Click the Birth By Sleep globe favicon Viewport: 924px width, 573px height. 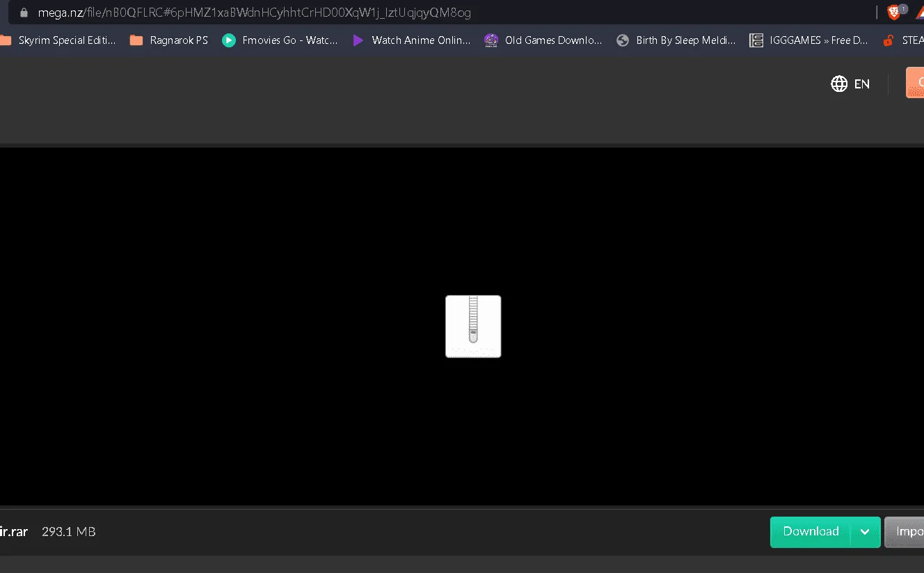[623, 40]
